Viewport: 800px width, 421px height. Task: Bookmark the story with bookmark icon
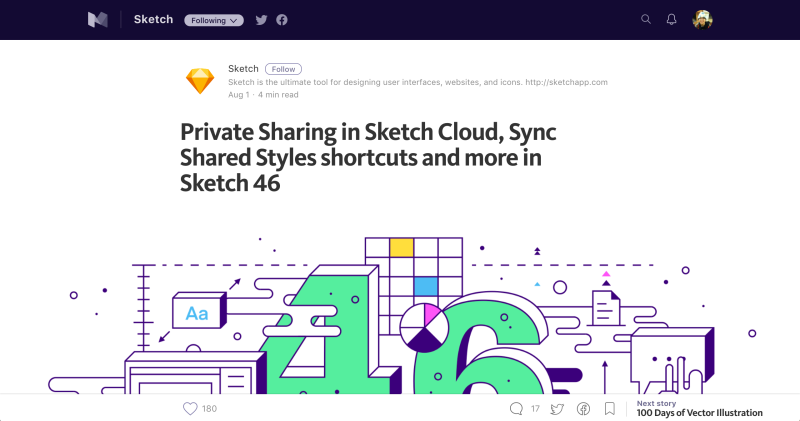610,408
